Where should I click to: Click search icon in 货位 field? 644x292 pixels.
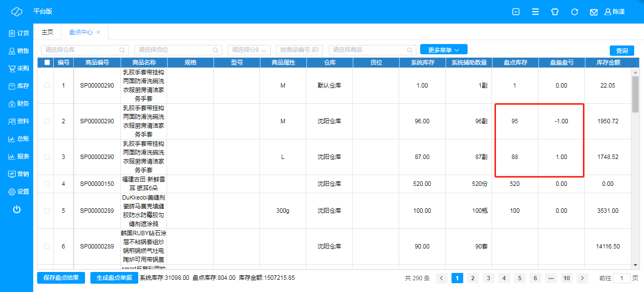(x=215, y=50)
